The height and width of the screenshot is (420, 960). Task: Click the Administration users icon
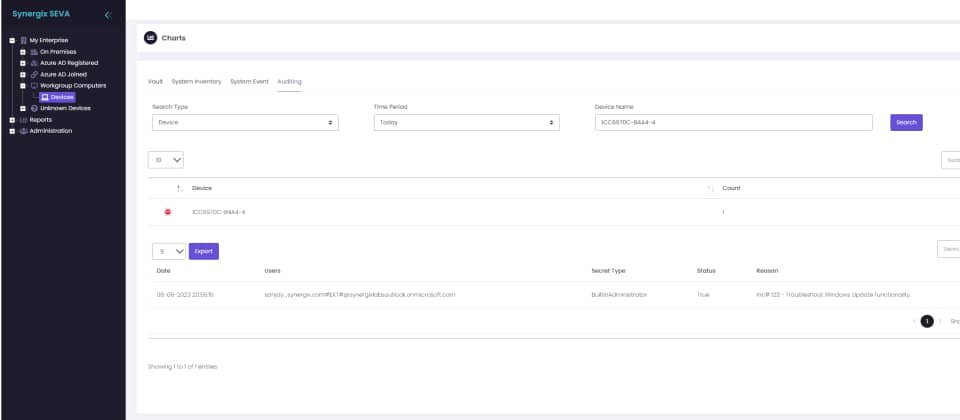click(23, 131)
